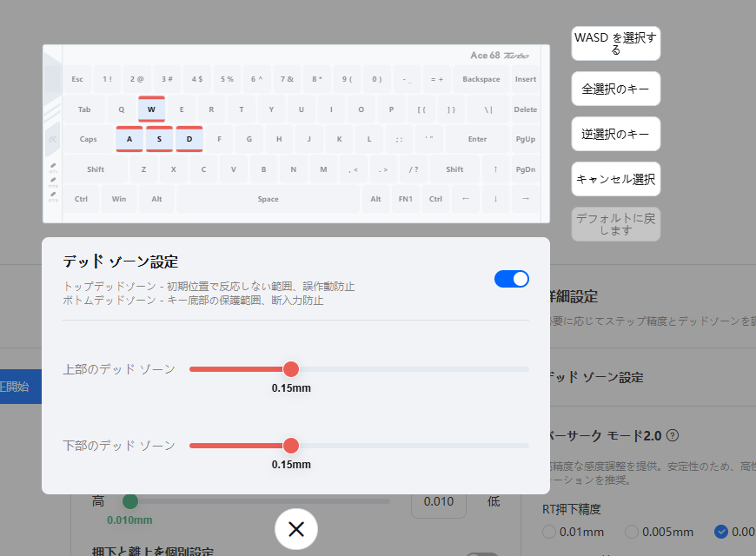Click the left arrow key on keyboard layout
The image size is (756, 556).
coord(465,199)
